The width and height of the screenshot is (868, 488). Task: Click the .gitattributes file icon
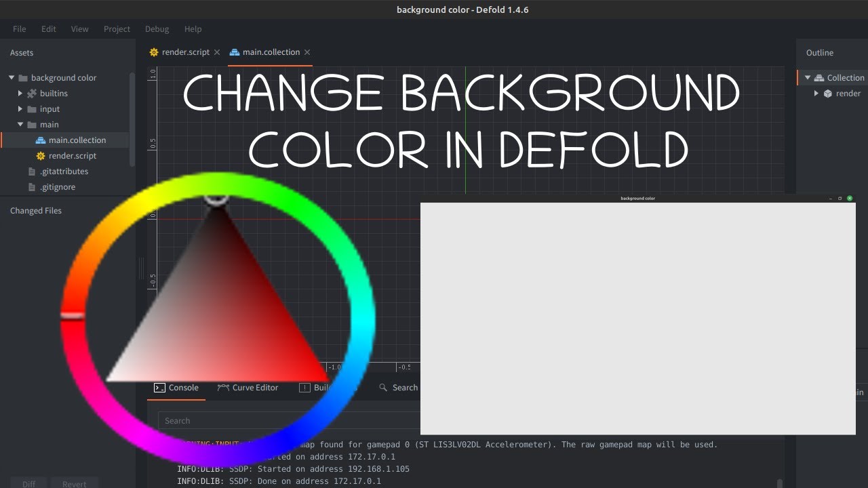coord(32,171)
